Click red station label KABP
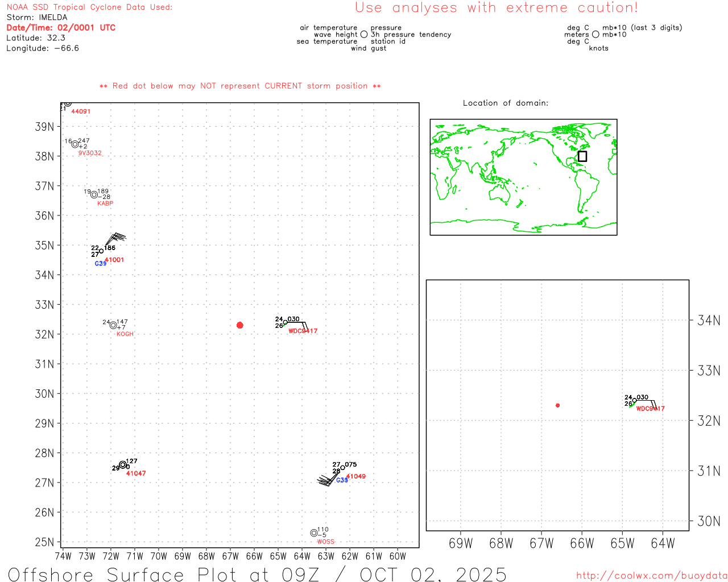Image resolution: width=728 pixels, height=582 pixels. coord(105,203)
